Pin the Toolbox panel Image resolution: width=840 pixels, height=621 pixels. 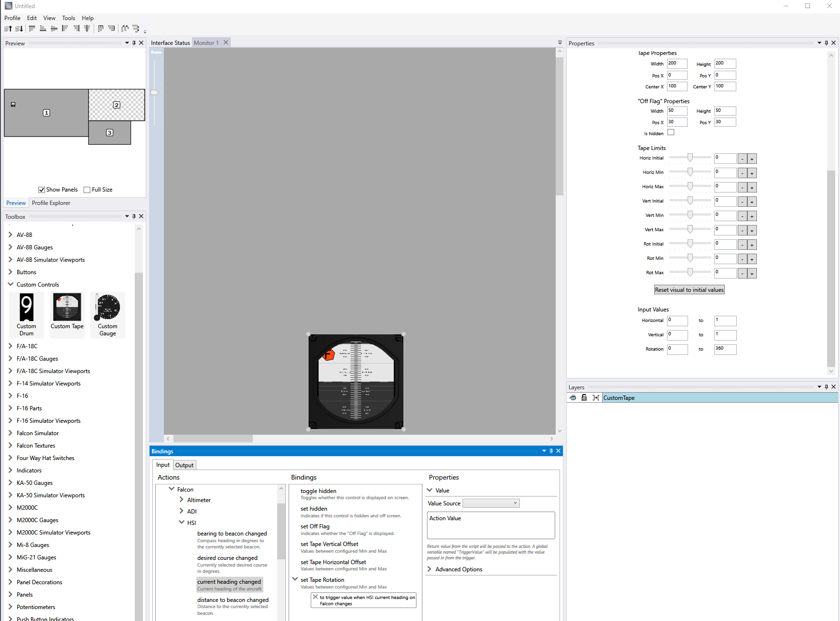(134, 216)
